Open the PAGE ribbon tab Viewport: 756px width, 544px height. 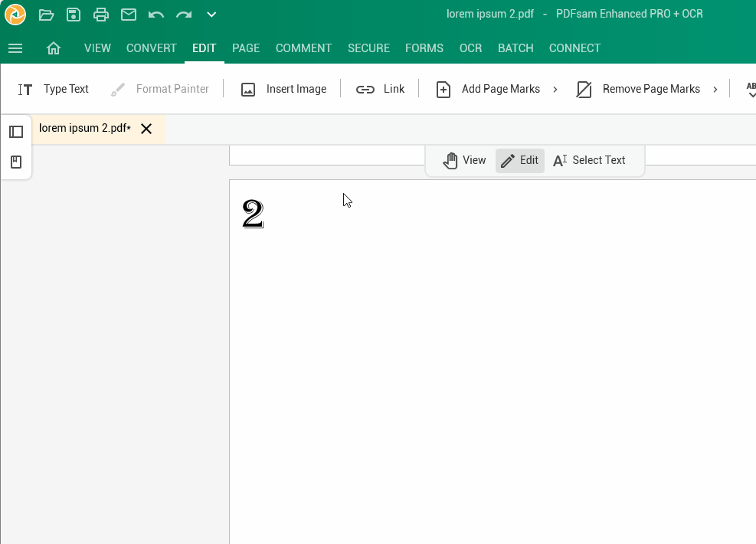click(245, 48)
